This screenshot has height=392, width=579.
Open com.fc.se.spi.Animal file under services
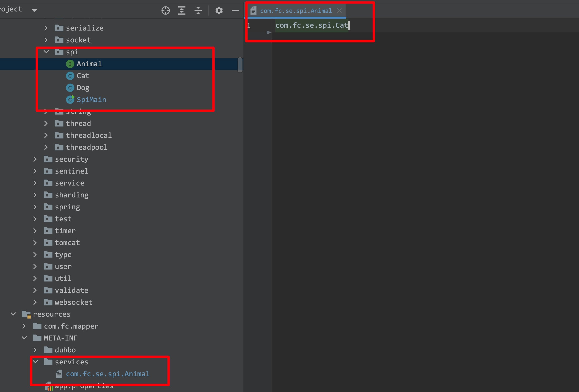108,374
